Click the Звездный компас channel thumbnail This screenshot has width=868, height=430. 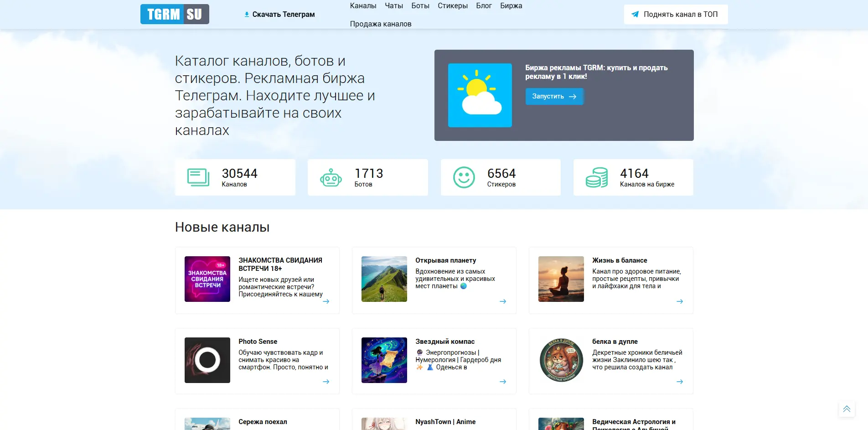click(x=384, y=360)
